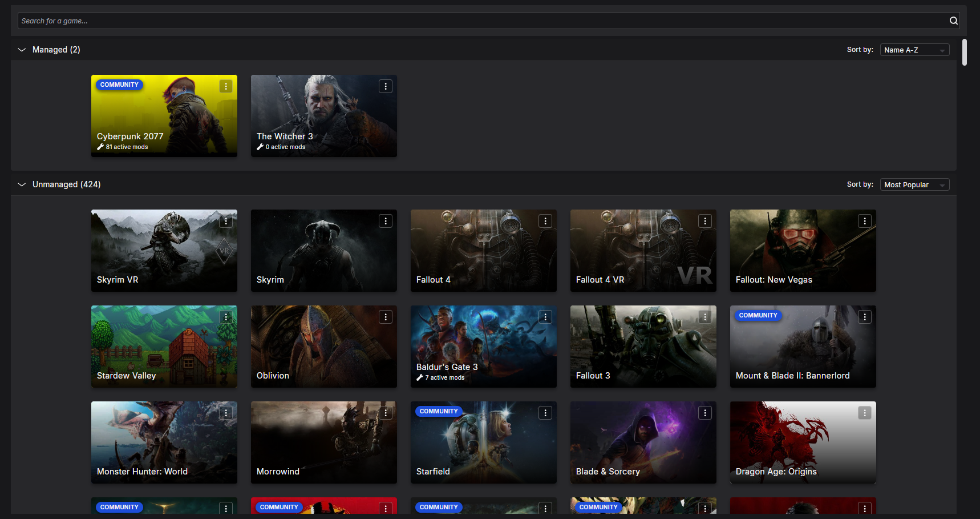Open Mount & Blade II: Bannerlord options

865,317
